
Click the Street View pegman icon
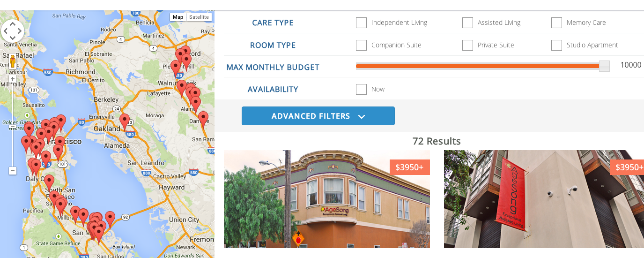tap(13, 61)
